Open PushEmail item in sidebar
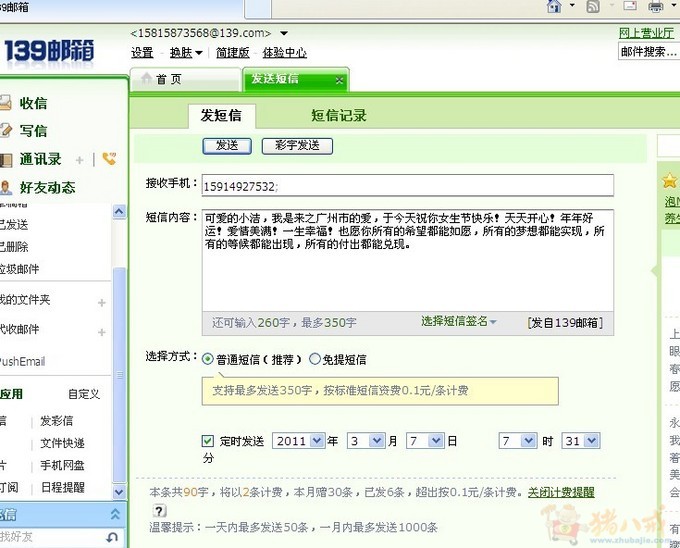This screenshot has width=680, height=548. (x=22, y=362)
